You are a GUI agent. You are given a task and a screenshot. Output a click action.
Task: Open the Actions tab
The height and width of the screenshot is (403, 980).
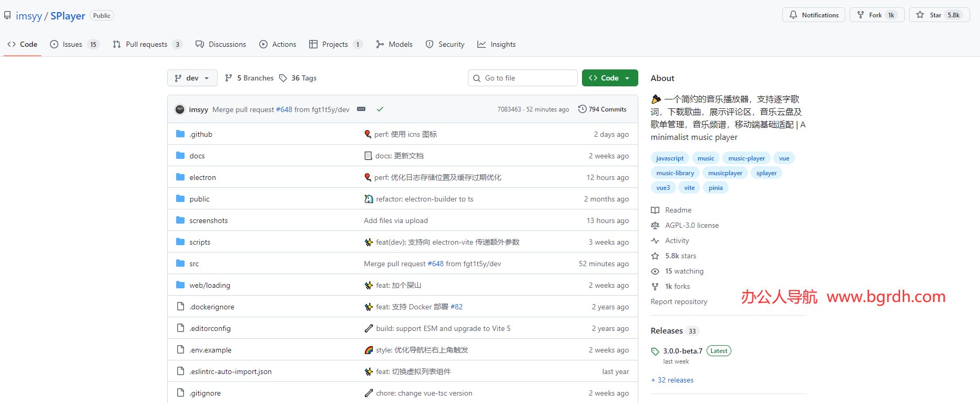point(278,44)
